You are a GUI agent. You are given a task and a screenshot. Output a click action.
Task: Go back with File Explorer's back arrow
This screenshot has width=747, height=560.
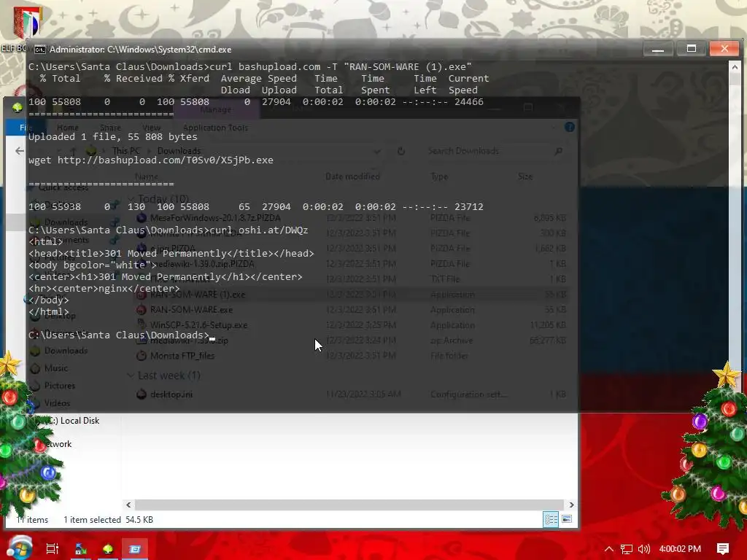tap(19, 151)
